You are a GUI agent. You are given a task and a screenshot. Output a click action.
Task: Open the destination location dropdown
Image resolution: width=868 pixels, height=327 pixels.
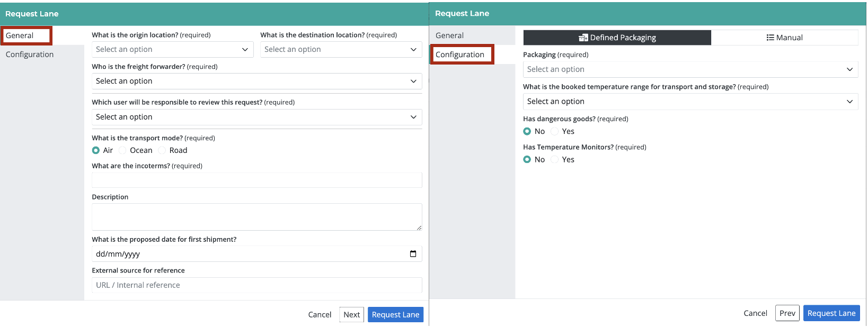(x=341, y=49)
